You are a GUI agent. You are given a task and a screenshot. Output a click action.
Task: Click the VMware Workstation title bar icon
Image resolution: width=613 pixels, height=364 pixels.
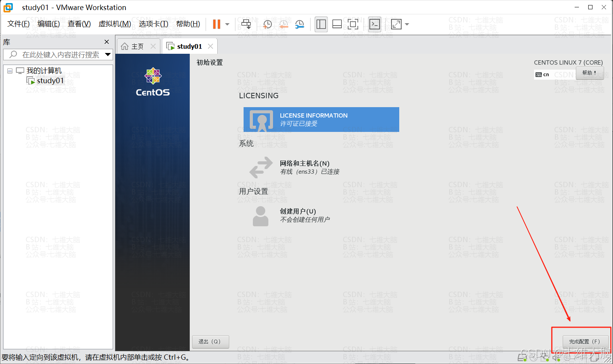pos(8,7)
